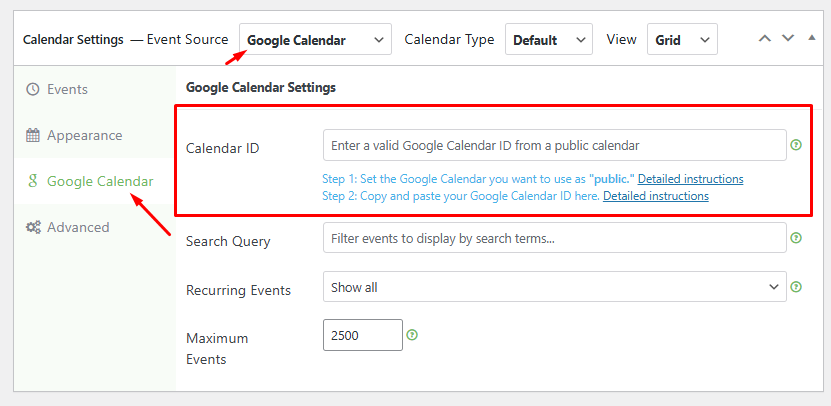Click the Calendar ID input field
The height and width of the screenshot is (406, 831).
pos(555,145)
